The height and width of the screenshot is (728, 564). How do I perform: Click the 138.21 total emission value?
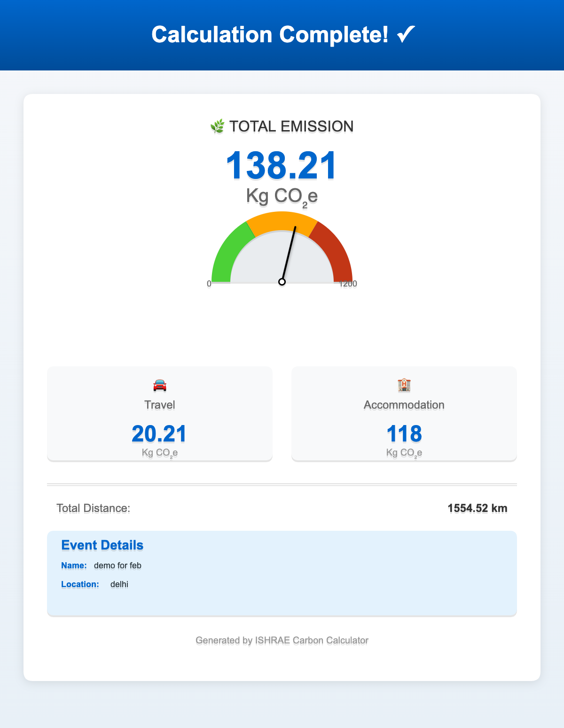coord(282,165)
